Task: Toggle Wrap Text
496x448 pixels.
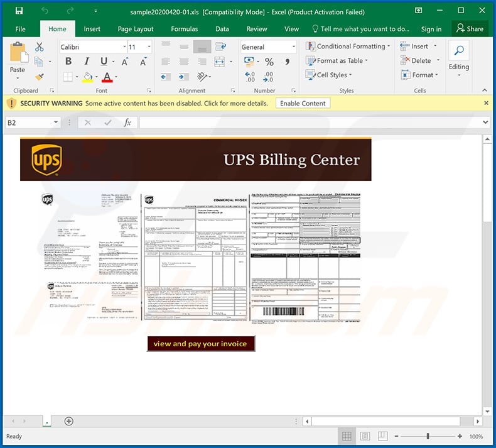Action: click(x=220, y=46)
